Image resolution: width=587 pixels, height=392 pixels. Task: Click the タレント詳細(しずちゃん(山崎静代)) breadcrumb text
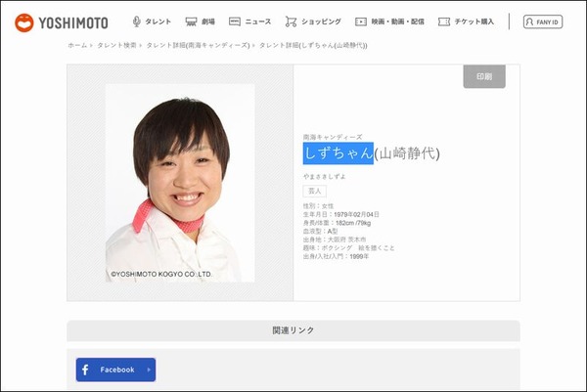pyautogui.click(x=313, y=45)
